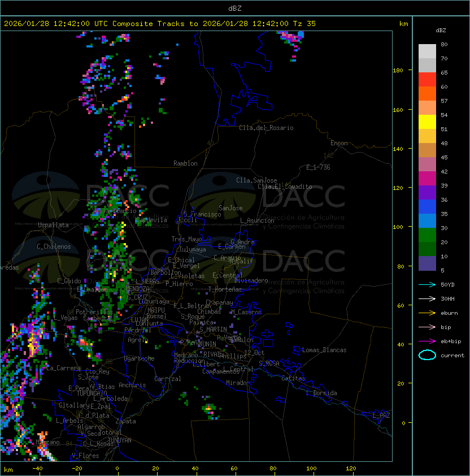The image size is (470, 476).
Task: Click the 'L_Asuncion' place label
Action: pos(257,220)
